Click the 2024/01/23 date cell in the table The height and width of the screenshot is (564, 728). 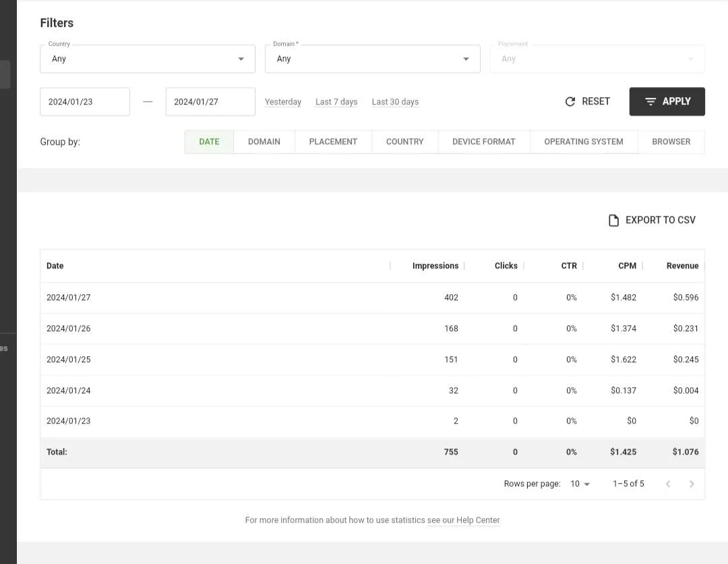(68, 421)
